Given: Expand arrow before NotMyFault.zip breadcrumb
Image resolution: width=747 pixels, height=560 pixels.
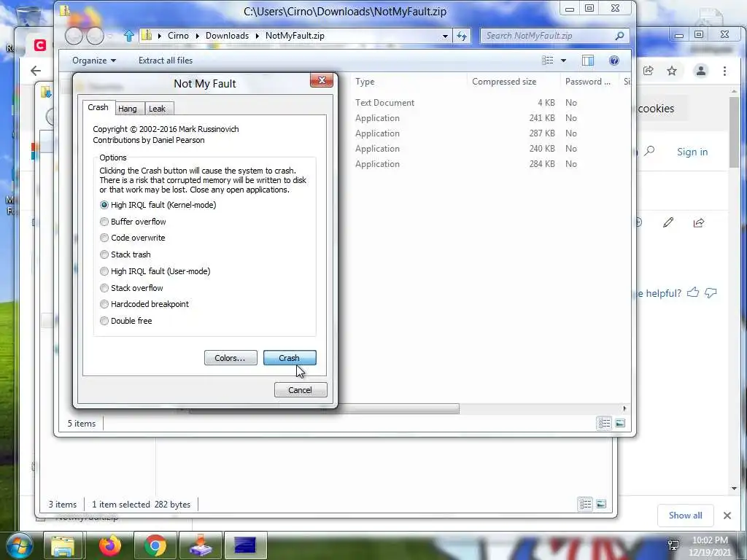Looking at the screenshot, I should [x=258, y=36].
